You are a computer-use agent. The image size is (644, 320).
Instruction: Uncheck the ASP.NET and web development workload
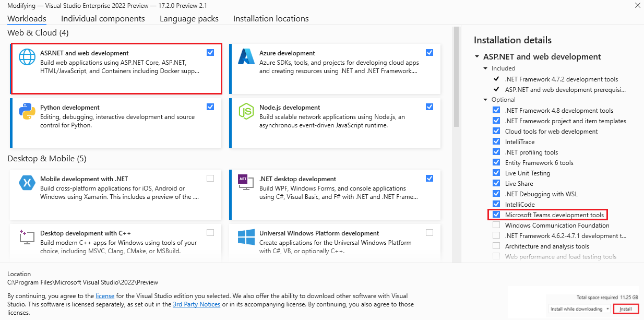pos(210,52)
